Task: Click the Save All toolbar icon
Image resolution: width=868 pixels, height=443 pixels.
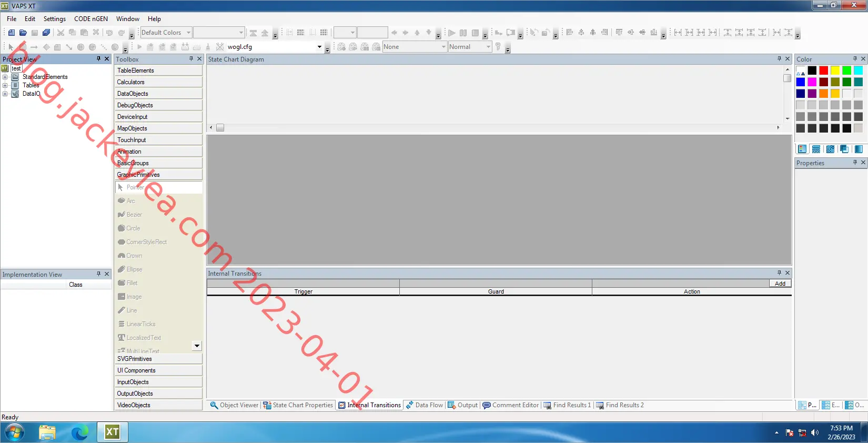Action: (x=46, y=33)
